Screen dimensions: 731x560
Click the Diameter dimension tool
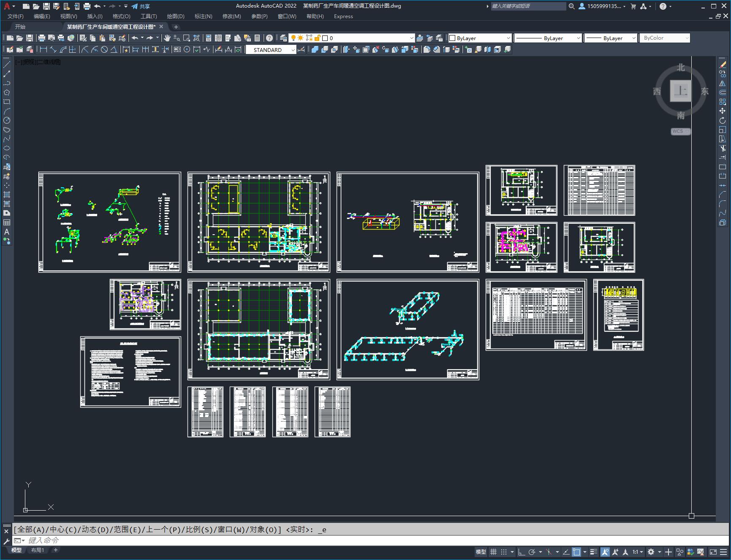pos(104,49)
